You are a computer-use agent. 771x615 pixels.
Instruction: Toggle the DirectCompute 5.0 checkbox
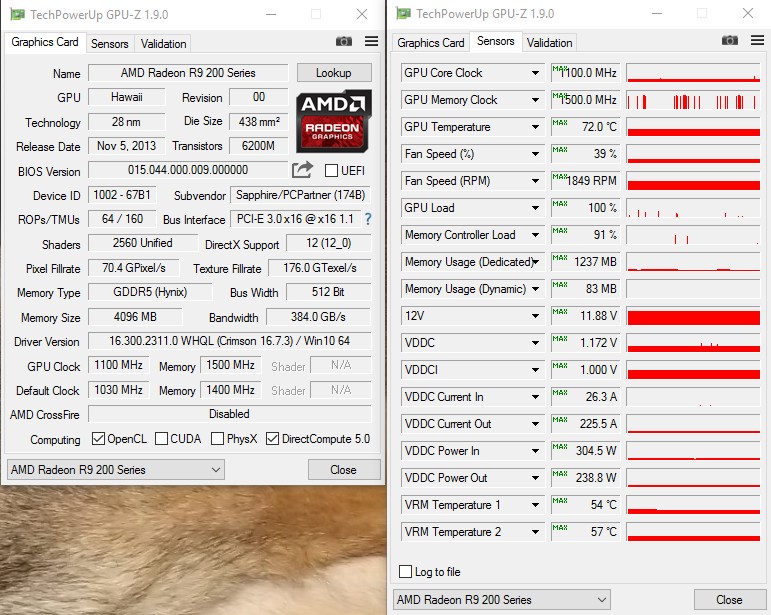[x=272, y=439]
